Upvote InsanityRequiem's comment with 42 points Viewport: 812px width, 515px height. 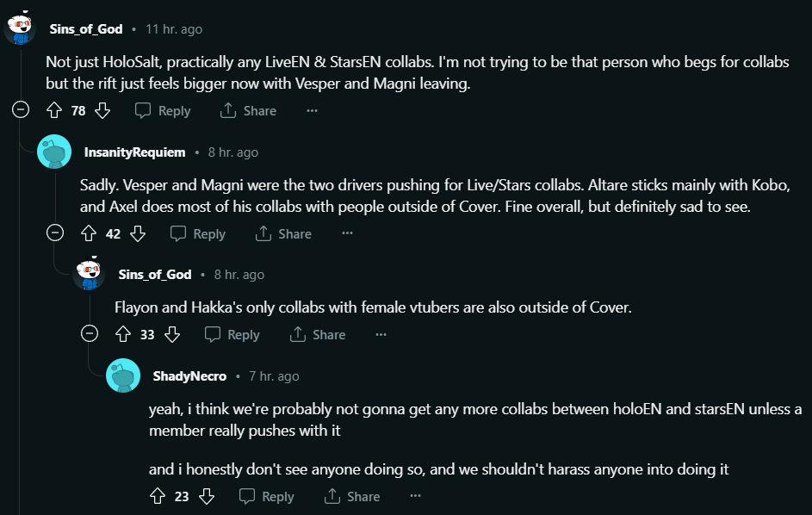pos(89,233)
